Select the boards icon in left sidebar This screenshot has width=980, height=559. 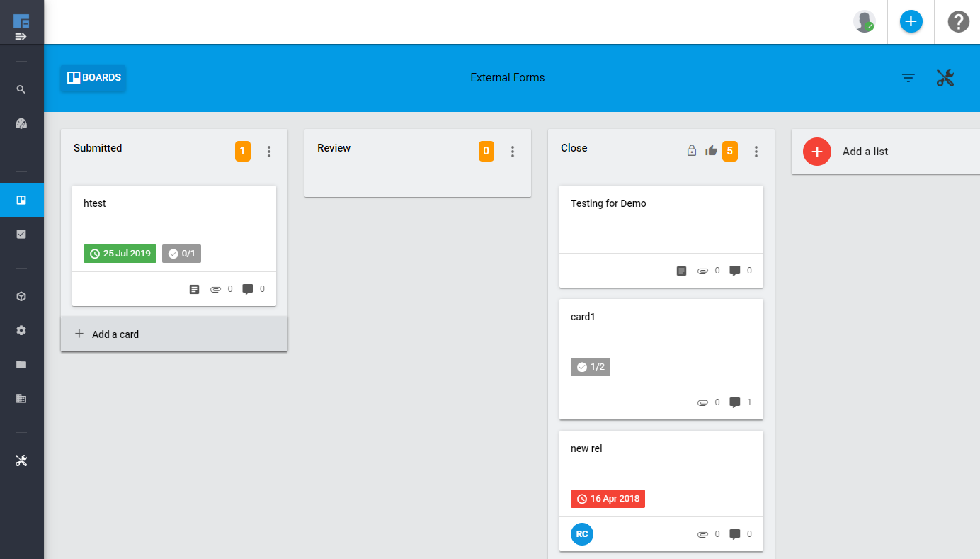[21, 200]
